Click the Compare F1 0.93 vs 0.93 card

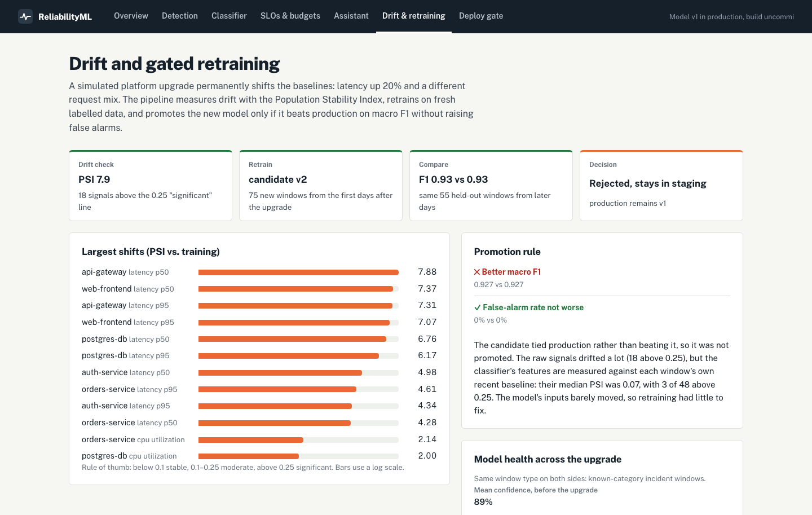tap(491, 186)
